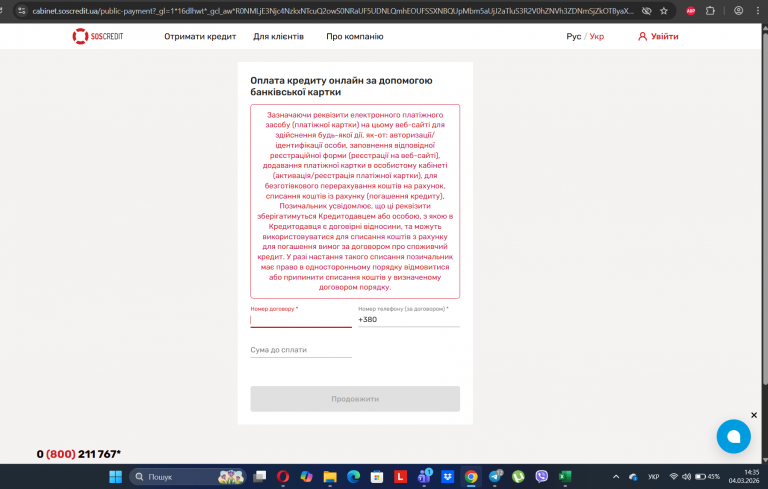
Task: Click the Увійти login link
Action: point(658,37)
